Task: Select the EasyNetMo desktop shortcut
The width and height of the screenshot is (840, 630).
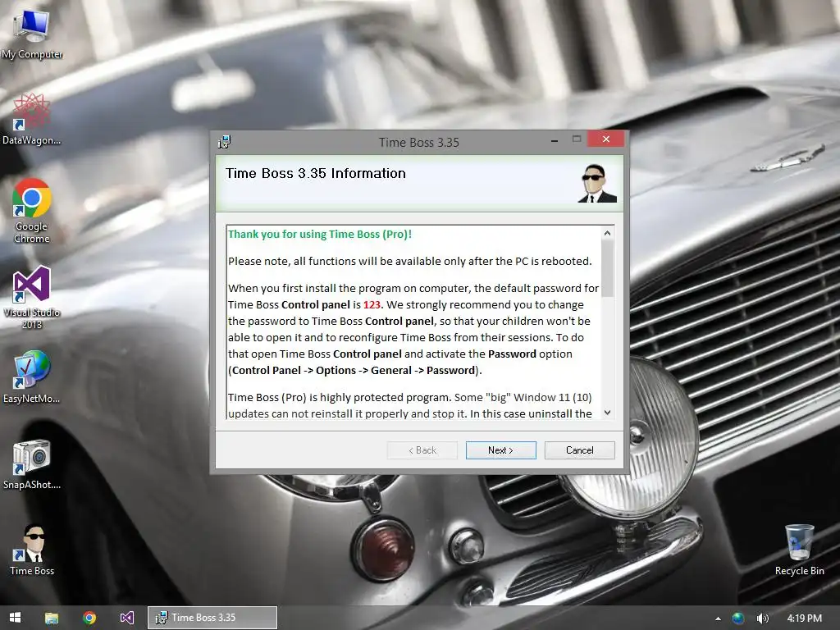Action: tap(32, 377)
